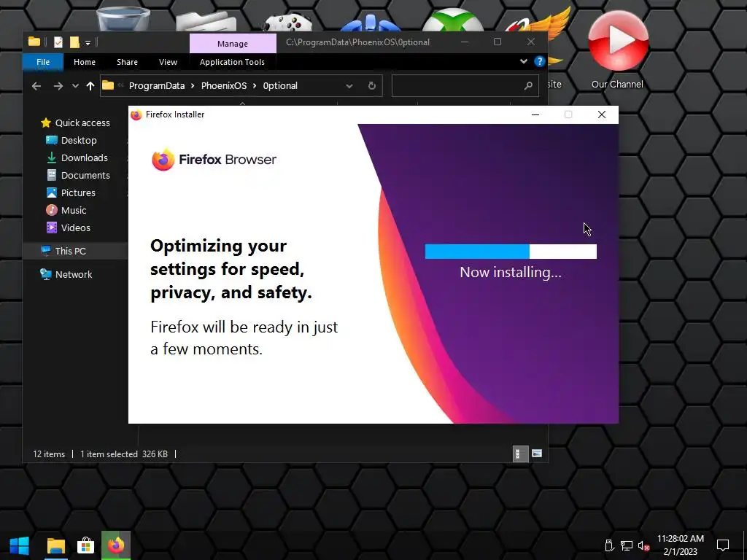Screen dimensions: 747x560
Task: Open the File menu in File Explorer
Action: tap(43, 62)
